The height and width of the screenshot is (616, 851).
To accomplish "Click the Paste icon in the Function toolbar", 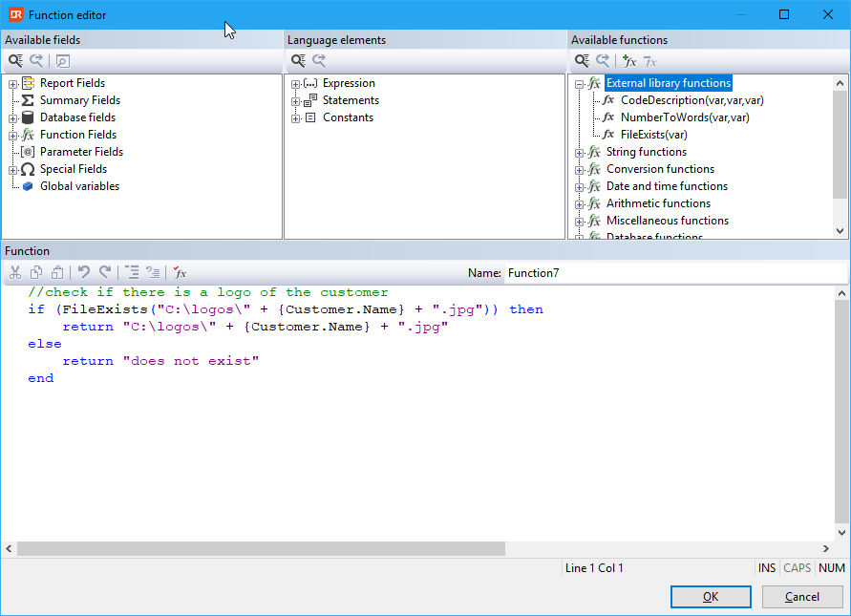I will tap(57, 272).
